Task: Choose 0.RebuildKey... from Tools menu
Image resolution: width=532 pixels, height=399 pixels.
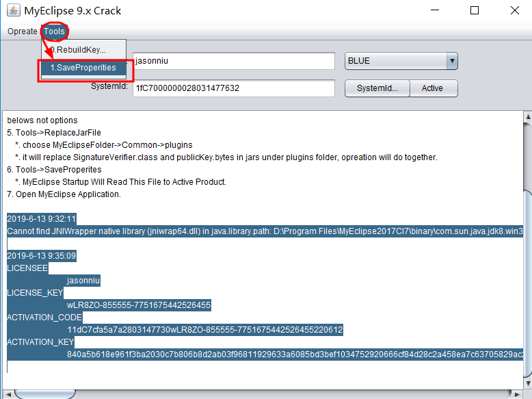Action: [84, 49]
